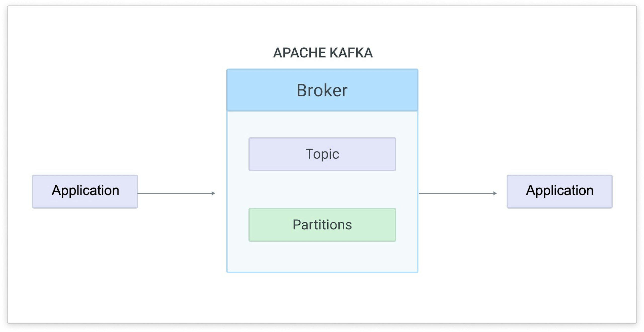Click the APACHE KAFKA title text
The image size is (644, 332).
pyautogui.click(x=323, y=53)
